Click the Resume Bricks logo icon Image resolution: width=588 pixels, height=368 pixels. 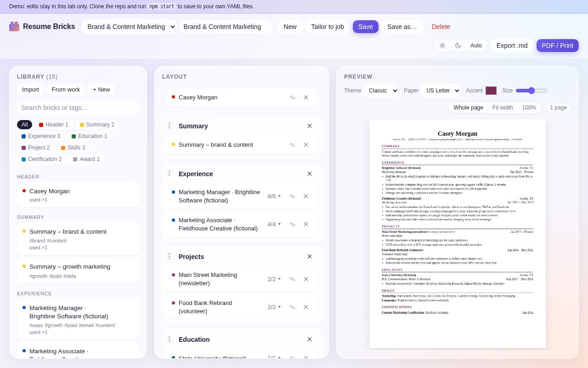(x=14, y=27)
